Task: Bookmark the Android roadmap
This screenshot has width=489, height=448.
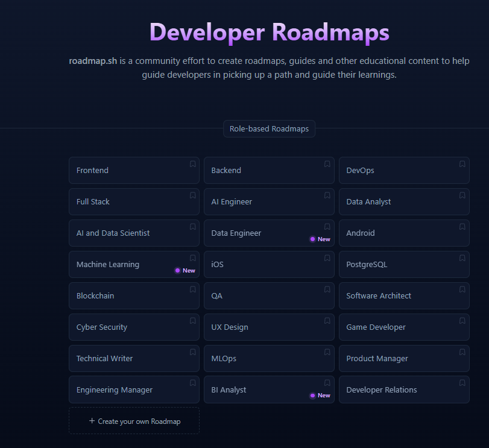Action: click(x=462, y=227)
